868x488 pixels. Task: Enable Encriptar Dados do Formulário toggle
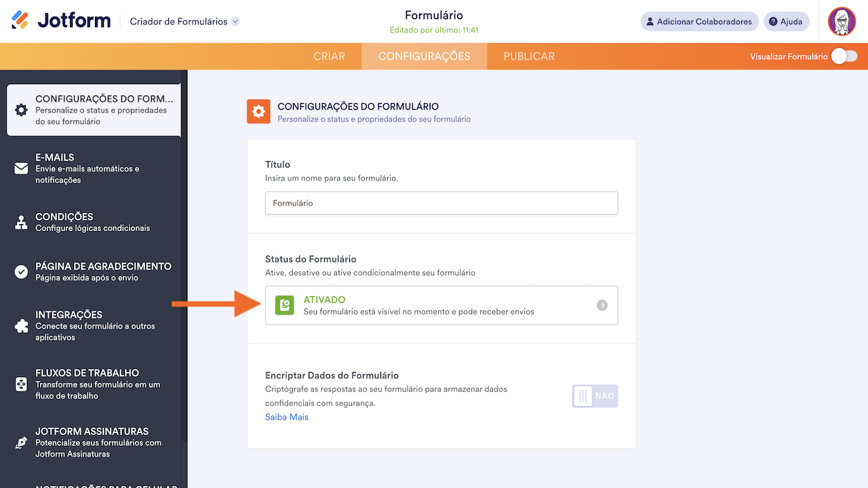click(595, 396)
